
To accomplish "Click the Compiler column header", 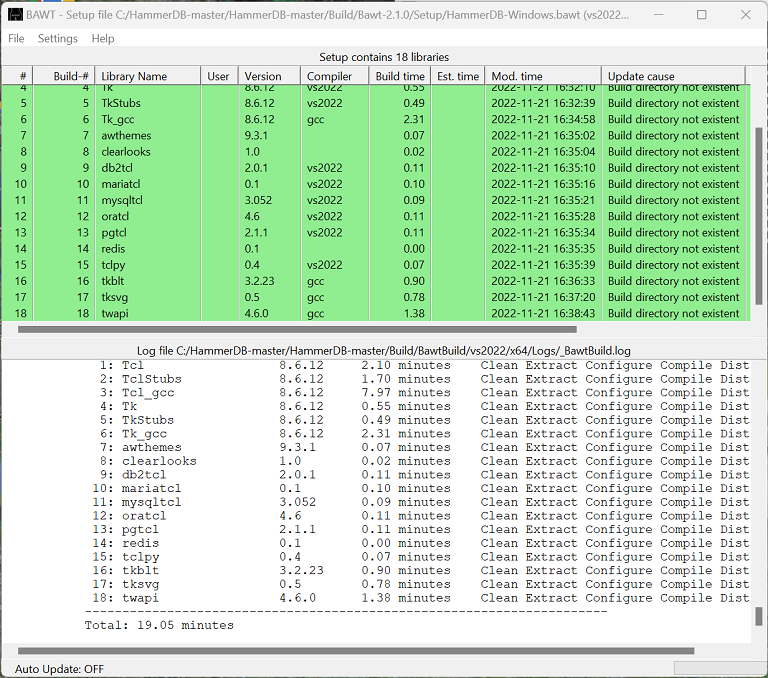I will pos(329,76).
